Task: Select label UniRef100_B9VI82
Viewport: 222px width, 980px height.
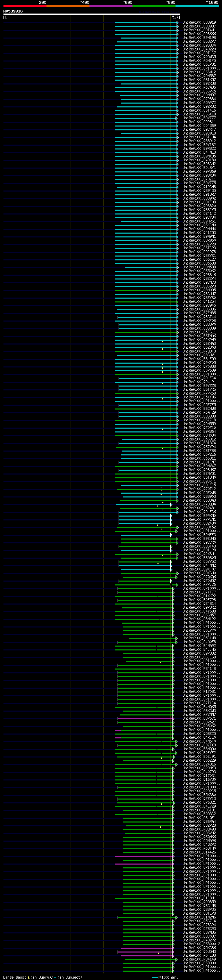Action: coord(199,145)
